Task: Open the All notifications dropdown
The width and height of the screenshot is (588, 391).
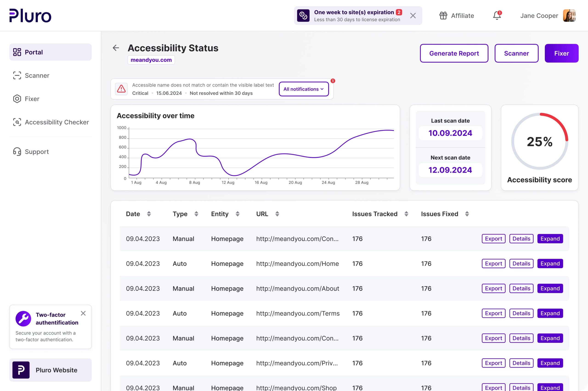Action: [303, 89]
